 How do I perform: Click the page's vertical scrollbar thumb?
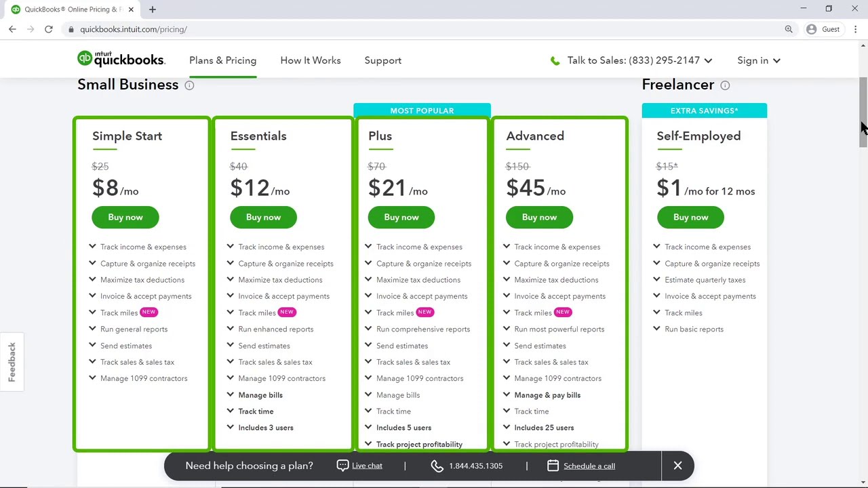[863, 112]
